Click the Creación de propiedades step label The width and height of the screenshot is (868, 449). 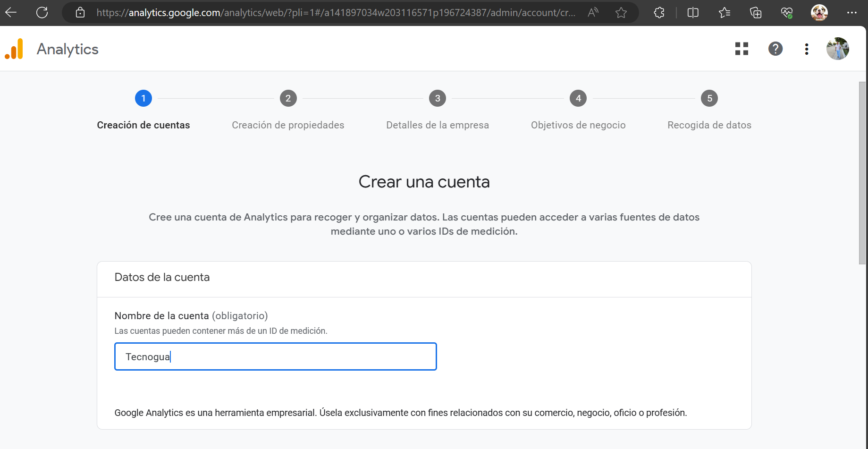[x=288, y=125]
